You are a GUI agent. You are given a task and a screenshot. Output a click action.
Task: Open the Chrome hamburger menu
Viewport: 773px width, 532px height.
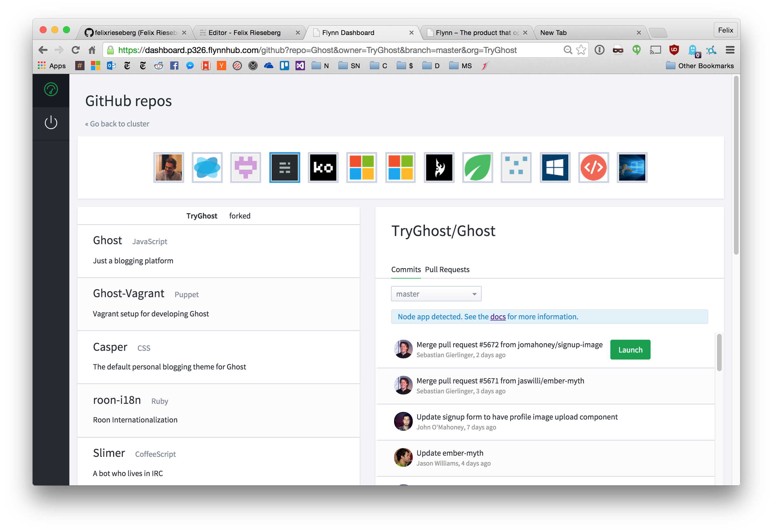point(730,50)
